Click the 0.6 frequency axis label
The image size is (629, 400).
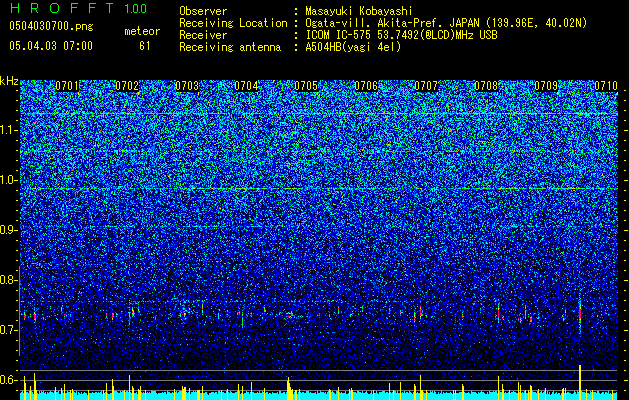point(9,380)
